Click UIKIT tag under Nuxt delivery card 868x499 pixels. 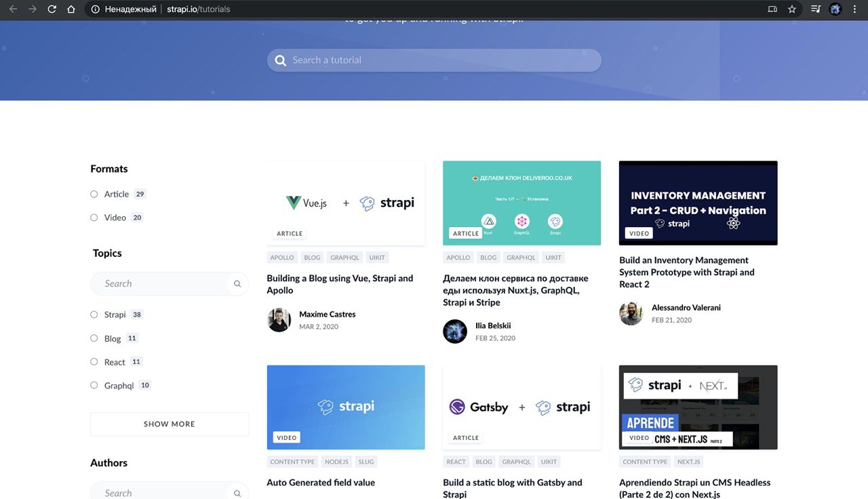[553, 258]
